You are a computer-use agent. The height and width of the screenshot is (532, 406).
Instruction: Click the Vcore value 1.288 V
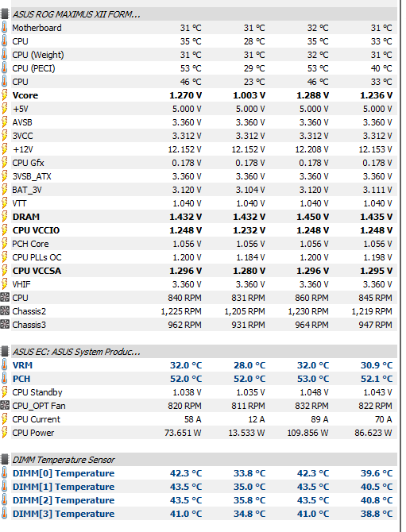[x=313, y=95]
